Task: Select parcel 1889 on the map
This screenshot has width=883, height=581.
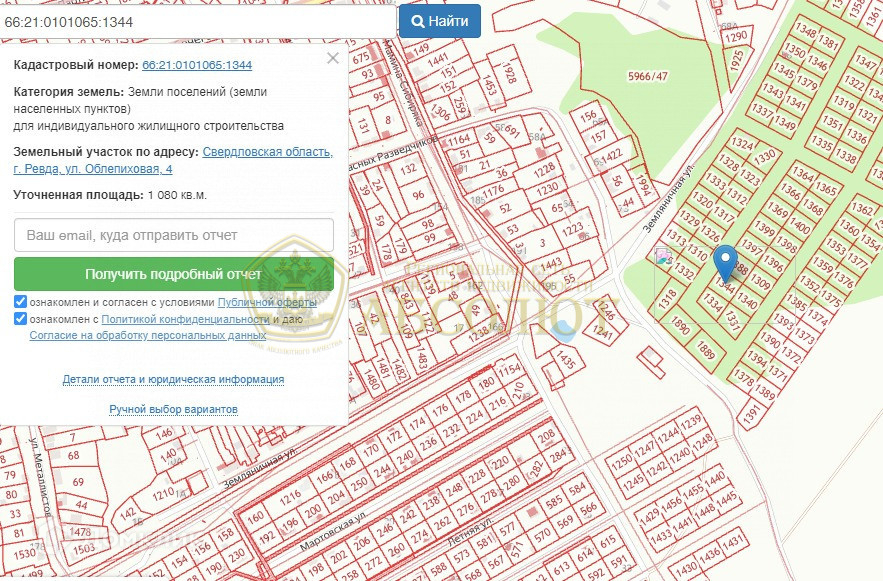Action: (x=705, y=349)
